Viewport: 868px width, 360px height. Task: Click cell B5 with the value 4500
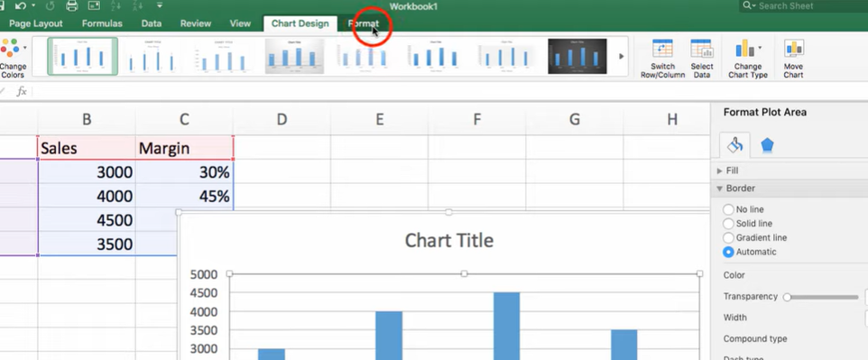(87, 220)
